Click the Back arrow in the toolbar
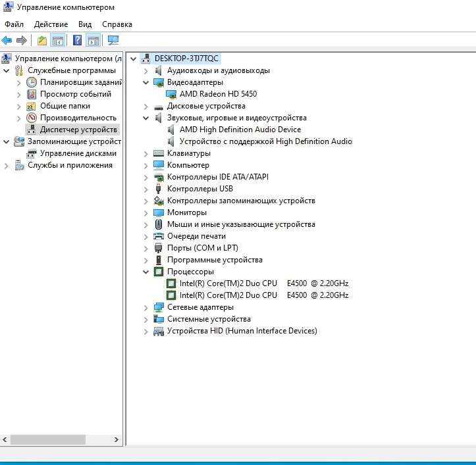Screen dimensions: 476x465 pyautogui.click(x=7, y=41)
